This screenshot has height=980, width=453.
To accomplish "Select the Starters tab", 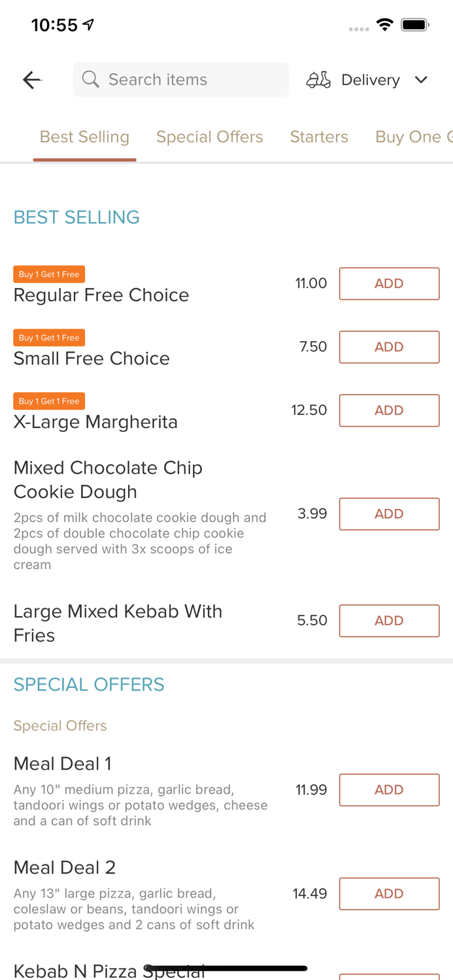I will pyautogui.click(x=319, y=137).
